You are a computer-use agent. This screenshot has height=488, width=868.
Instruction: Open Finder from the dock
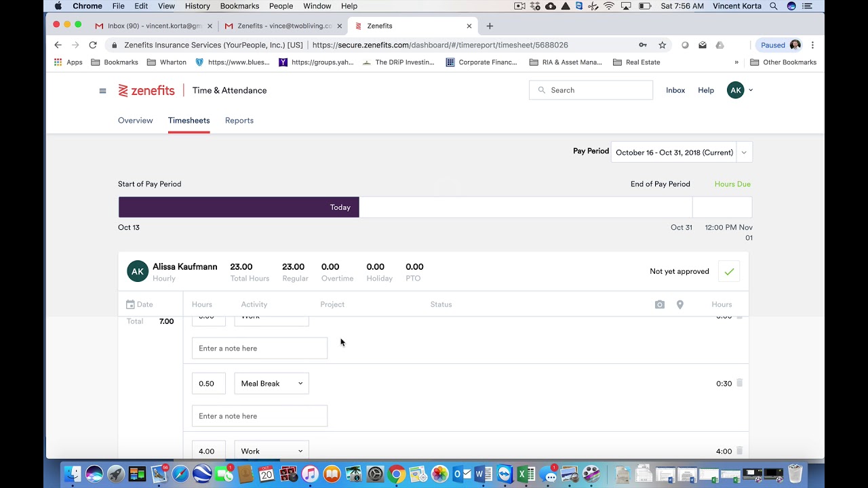[x=73, y=474]
